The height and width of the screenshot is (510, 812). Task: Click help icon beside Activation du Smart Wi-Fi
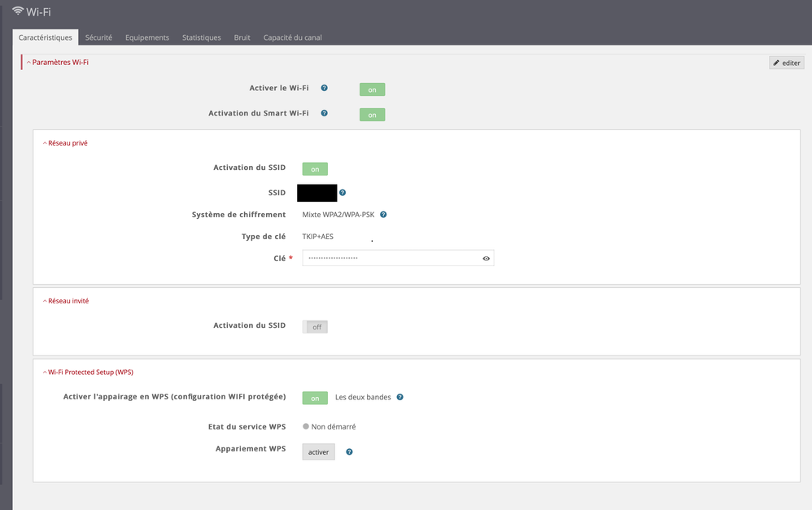pos(324,113)
